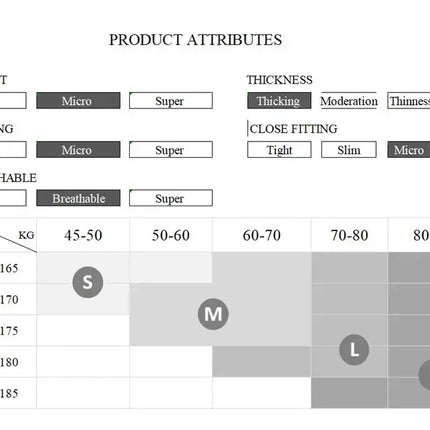
Task: Choose Micro under Close Fitting
Action: (409, 150)
